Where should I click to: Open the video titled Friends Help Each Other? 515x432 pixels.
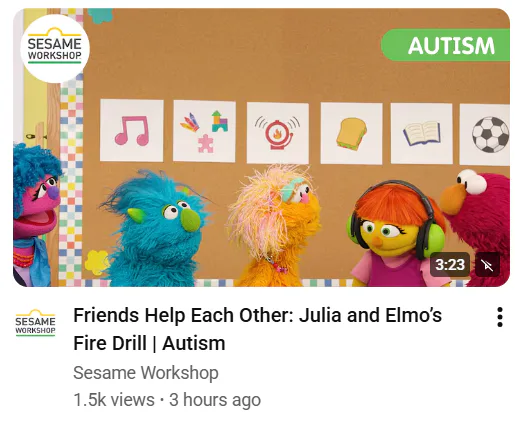(257, 329)
